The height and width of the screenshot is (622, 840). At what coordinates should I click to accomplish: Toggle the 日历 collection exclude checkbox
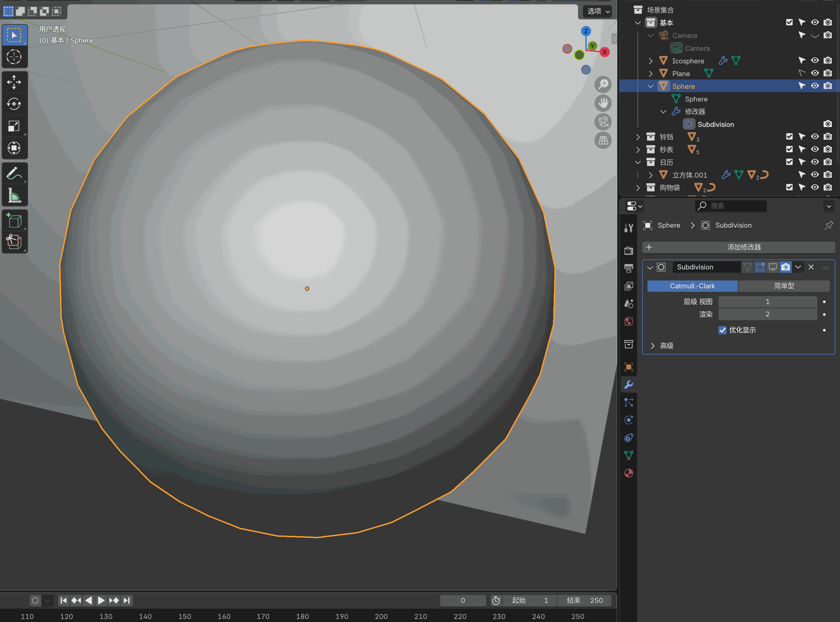[789, 162]
